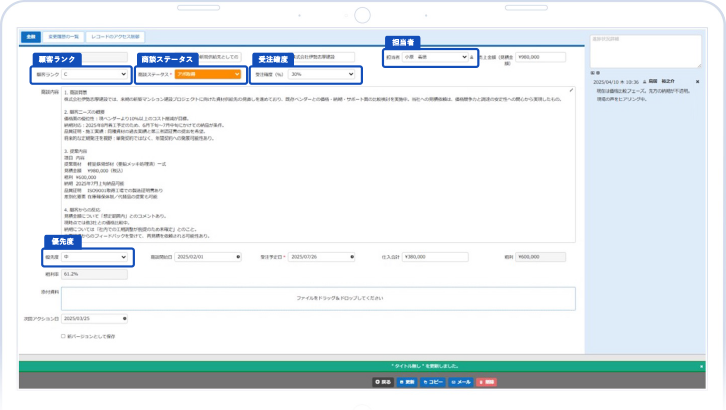Click the date picker icon for 商談開始日
The width and height of the screenshot is (726, 410).
[238, 257]
